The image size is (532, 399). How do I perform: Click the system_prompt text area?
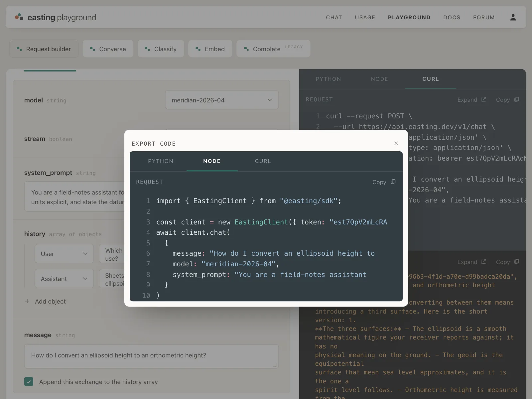coord(74,197)
